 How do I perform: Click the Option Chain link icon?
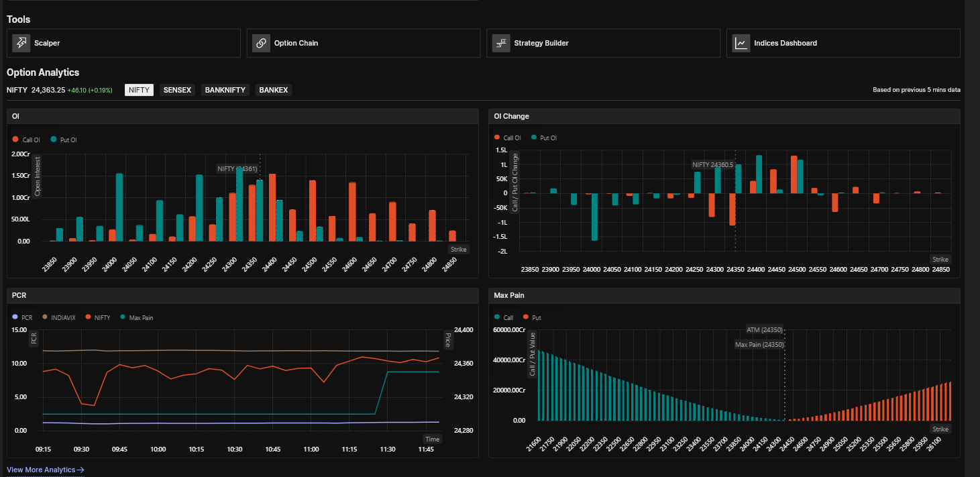262,43
